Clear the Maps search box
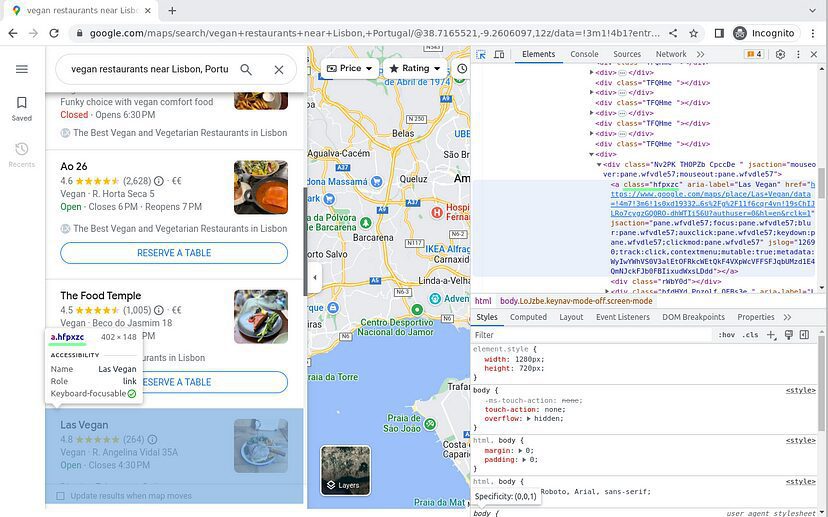828x517 pixels. click(x=279, y=70)
